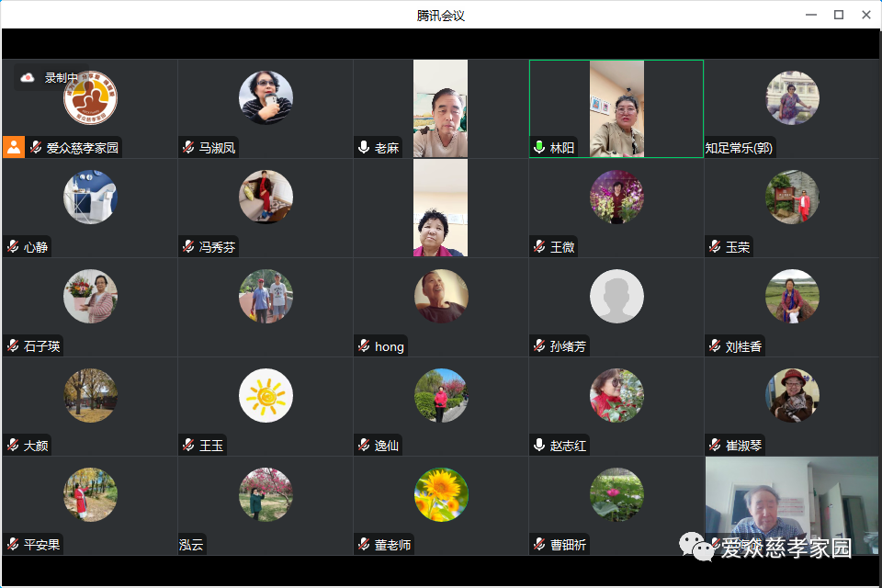Click 老麻's unmuted microphone icon

pyautogui.click(x=364, y=147)
